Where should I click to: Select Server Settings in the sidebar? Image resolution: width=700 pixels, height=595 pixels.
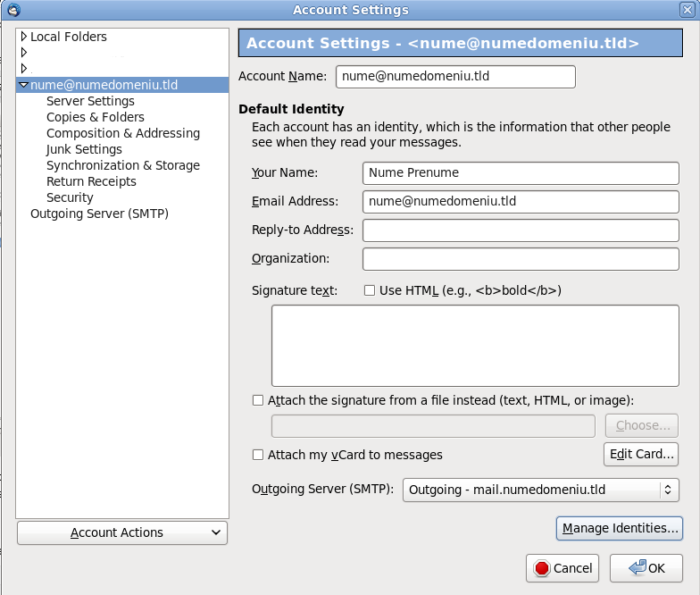[x=90, y=101]
